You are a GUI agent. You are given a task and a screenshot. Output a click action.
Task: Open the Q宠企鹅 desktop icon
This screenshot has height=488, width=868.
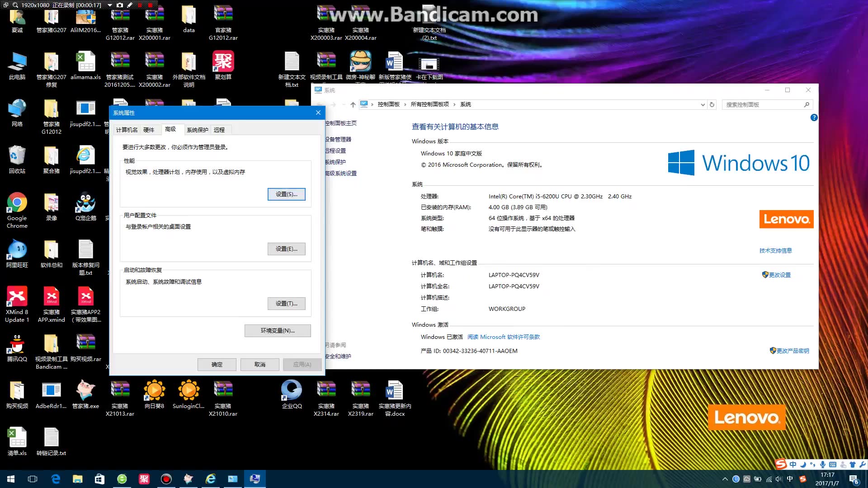[85, 206]
